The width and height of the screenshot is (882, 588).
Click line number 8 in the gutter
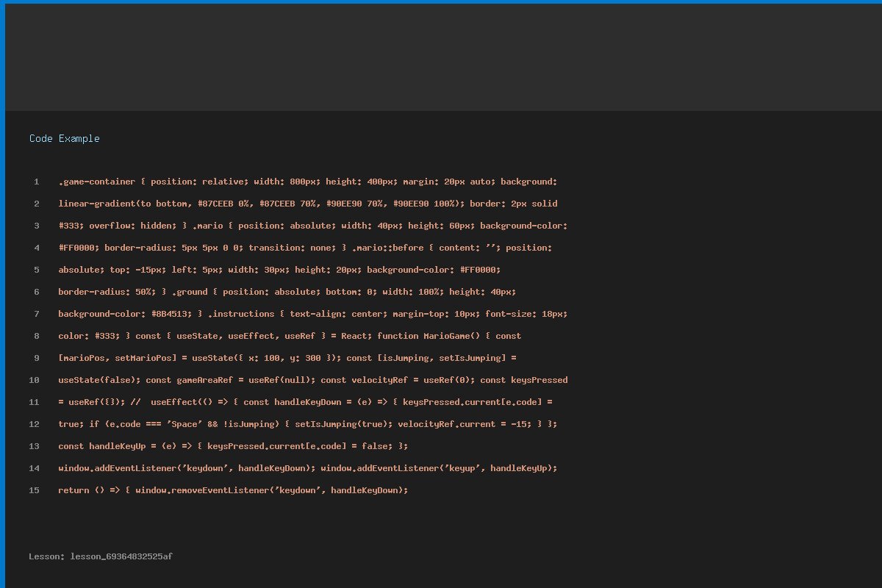36,336
